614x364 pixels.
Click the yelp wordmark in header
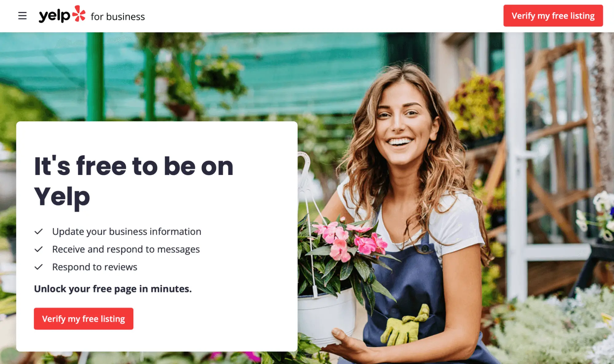(54, 16)
